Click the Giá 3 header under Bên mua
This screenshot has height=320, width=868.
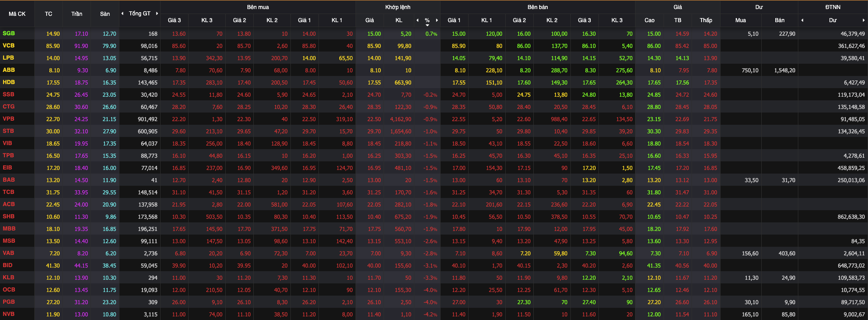174,20
